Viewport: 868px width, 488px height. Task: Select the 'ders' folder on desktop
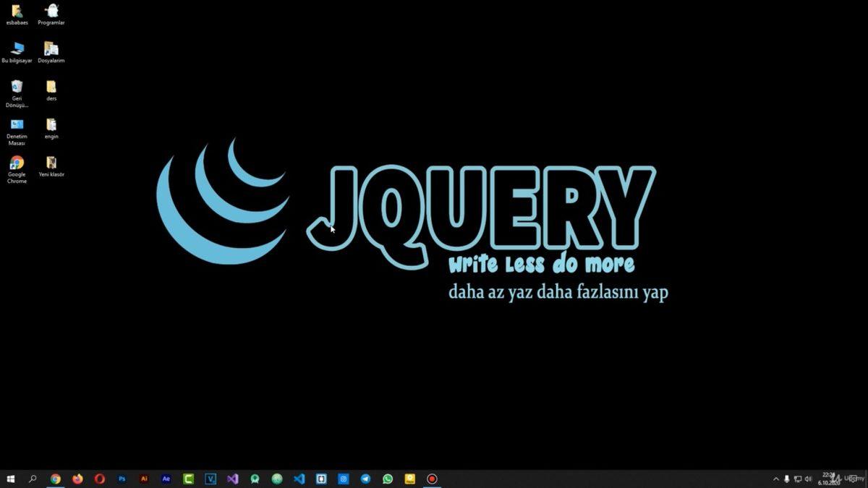pyautogui.click(x=51, y=87)
